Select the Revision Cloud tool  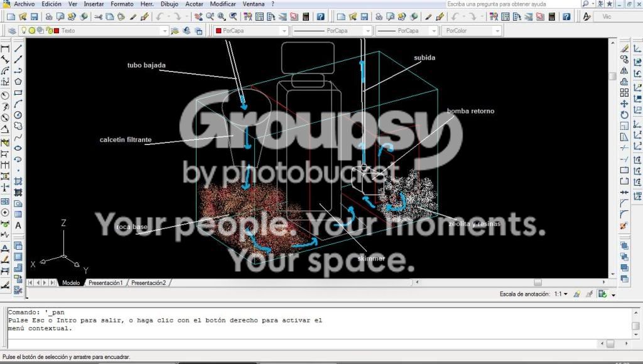(18, 126)
